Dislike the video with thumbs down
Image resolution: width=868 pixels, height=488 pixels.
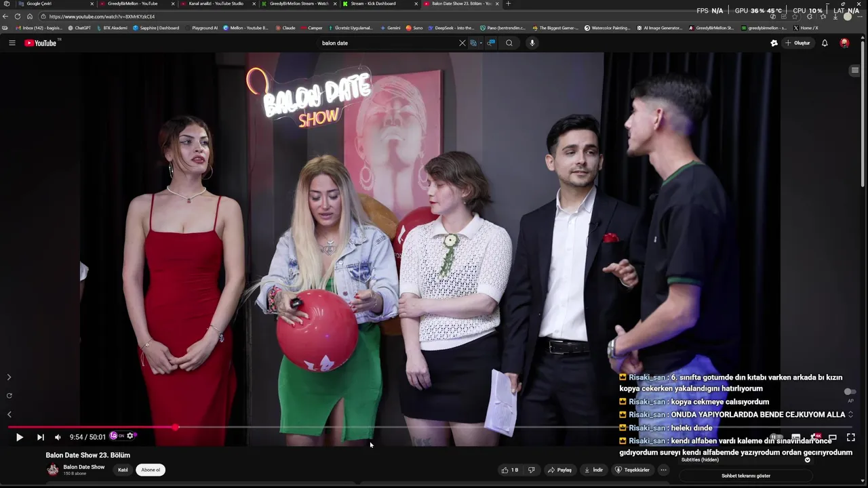pyautogui.click(x=532, y=470)
